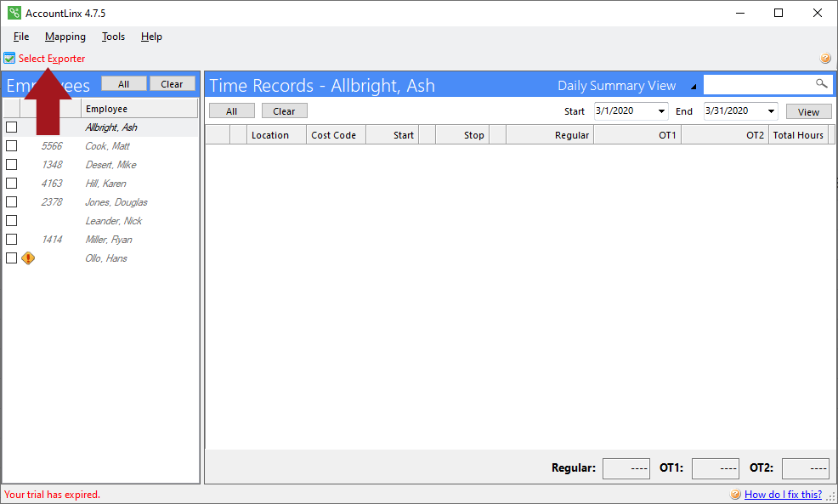Click the OT2 column header

click(x=725, y=135)
